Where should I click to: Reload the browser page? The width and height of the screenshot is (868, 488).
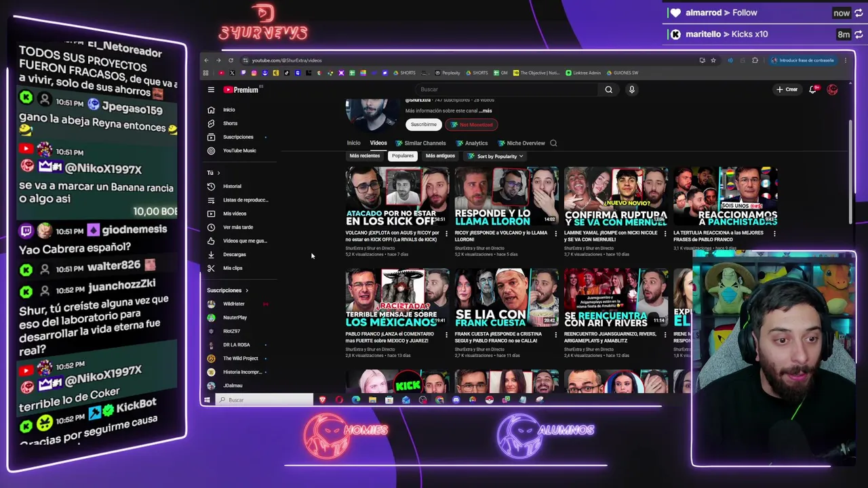pyautogui.click(x=231, y=60)
